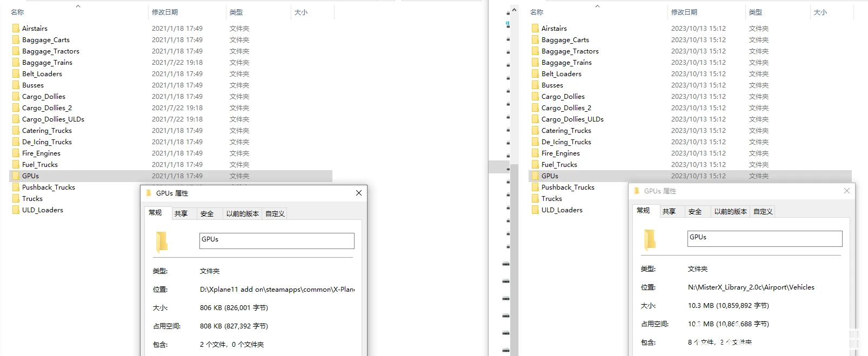Viewport: 868px width, 356px height.
Task: Open 以前的版本 tab in left properties dialog
Action: (x=242, y=214)
